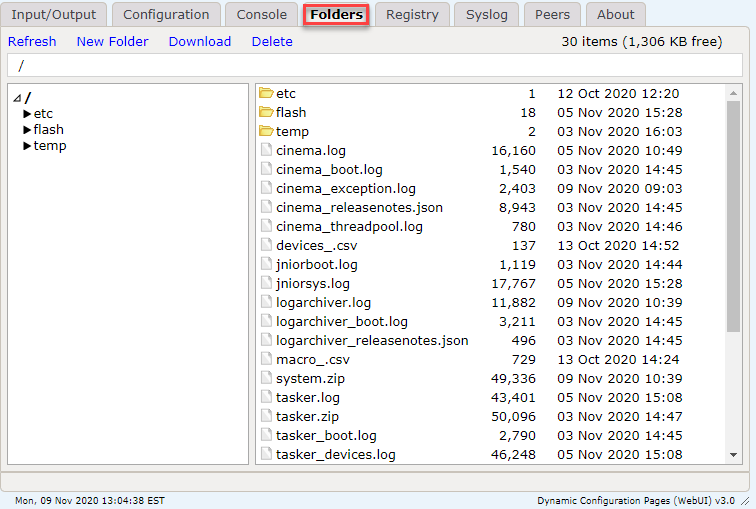Click the file icon beside cinema_exception.log
The width and height of the screenshot is (756, 509).
[266, 188]
